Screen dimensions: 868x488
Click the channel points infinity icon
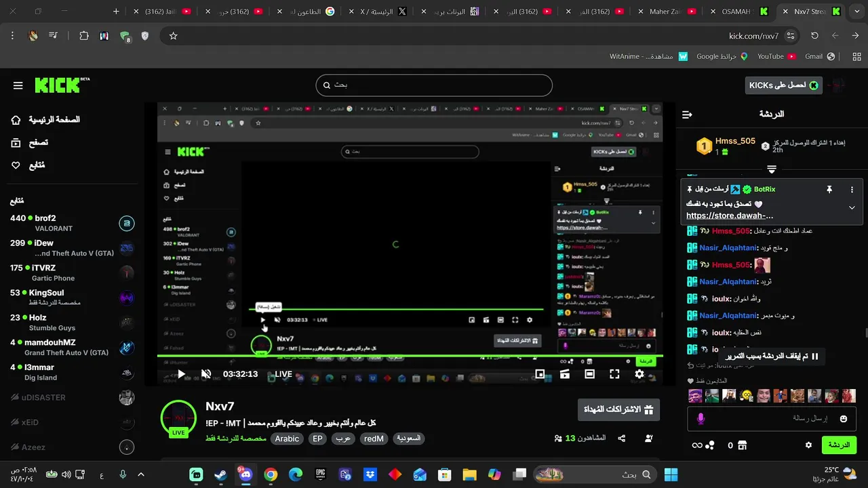(x=696, y=445)
